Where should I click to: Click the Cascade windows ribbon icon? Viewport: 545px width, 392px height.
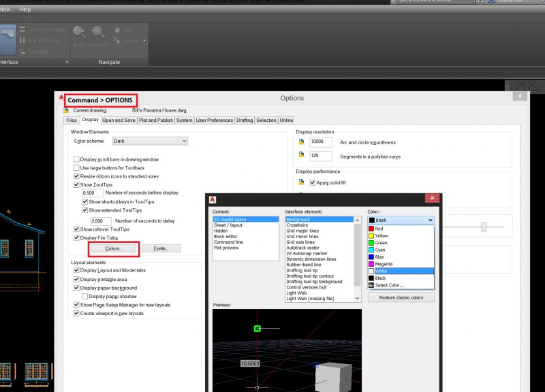(x=22, y=52)
